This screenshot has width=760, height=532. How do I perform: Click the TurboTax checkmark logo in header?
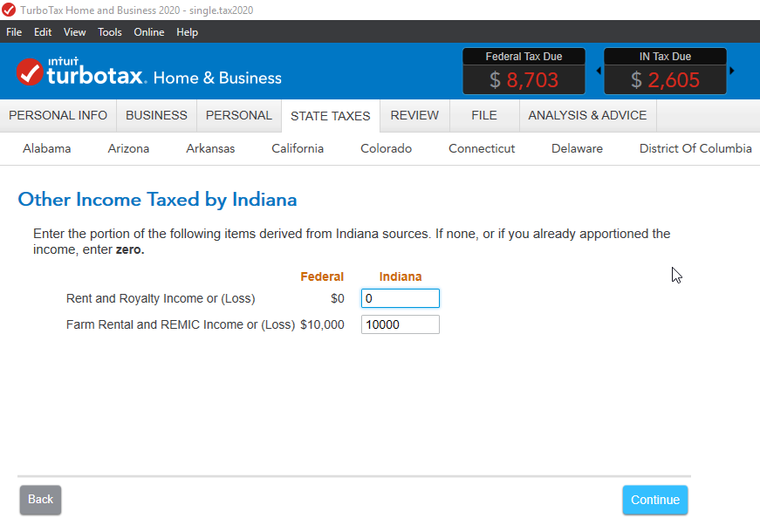(x=30, y=72)
